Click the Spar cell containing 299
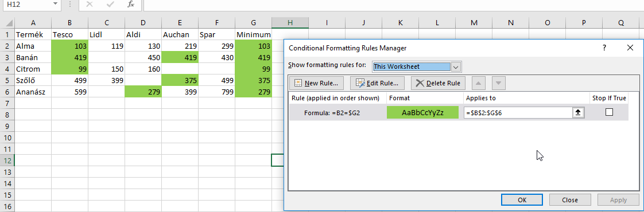 pos(216,46)
